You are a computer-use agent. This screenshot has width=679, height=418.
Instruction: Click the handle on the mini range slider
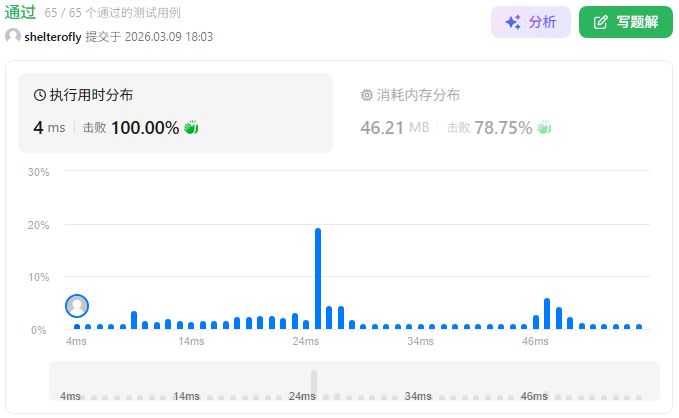point(314,382)
